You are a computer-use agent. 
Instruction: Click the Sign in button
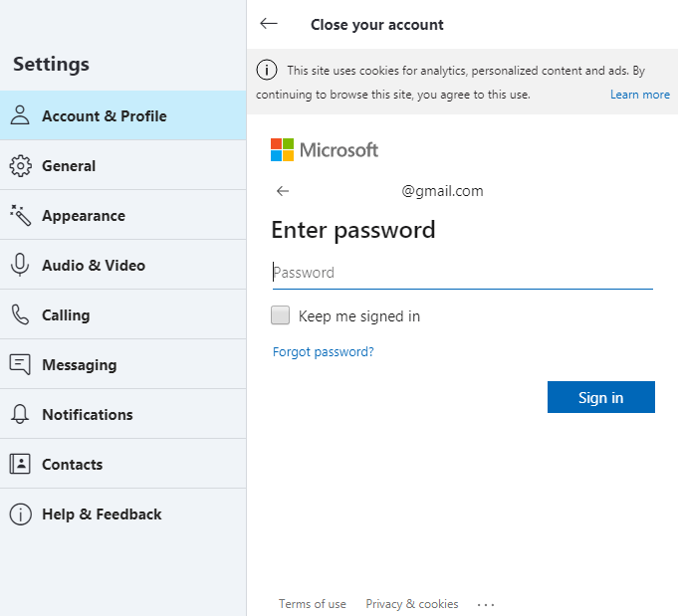pos(601,397)
